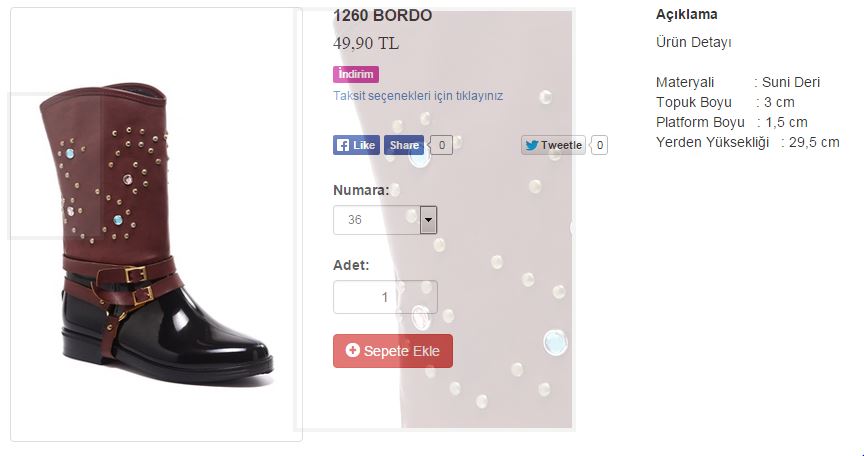Click the Adet quantity input field
Screen dimensions: 864x456
(385, 297)
